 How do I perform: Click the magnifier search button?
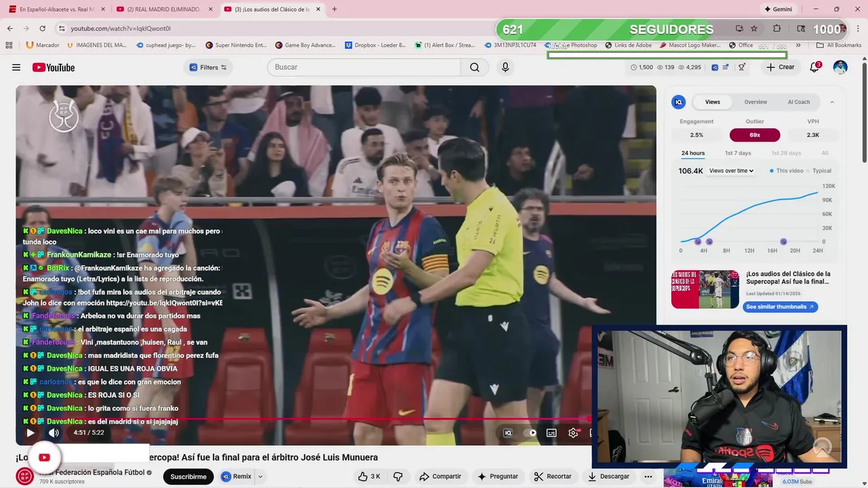475,67
